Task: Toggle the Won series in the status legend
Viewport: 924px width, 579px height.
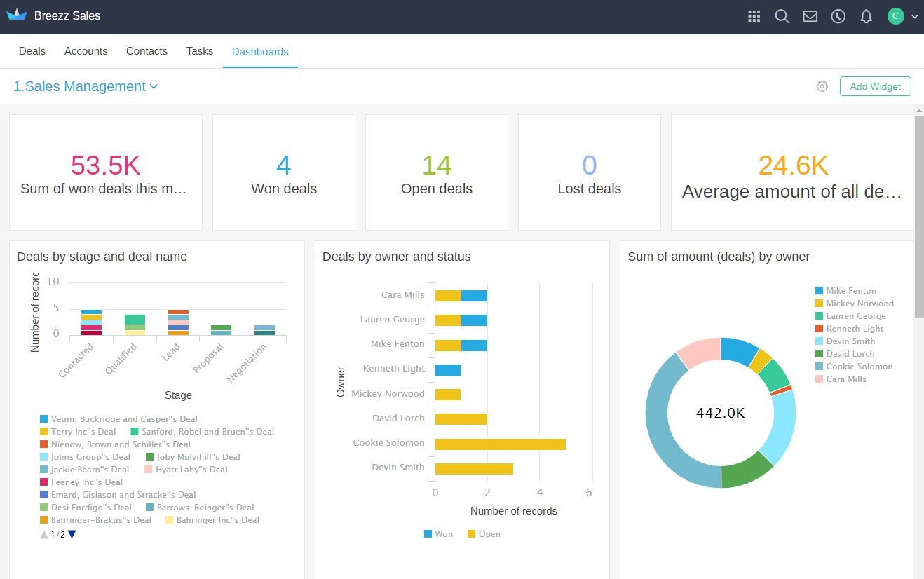Action: point(438,533)
